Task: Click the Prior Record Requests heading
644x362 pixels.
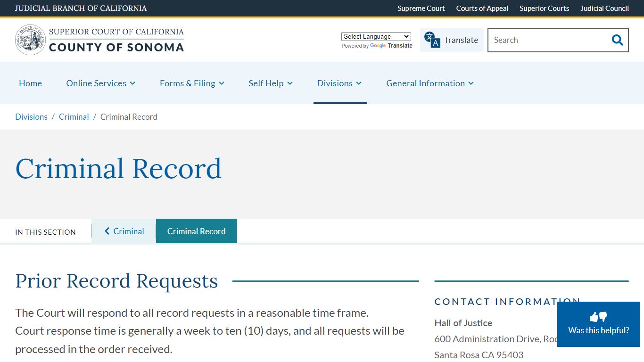Action: (x=116, y=281)
